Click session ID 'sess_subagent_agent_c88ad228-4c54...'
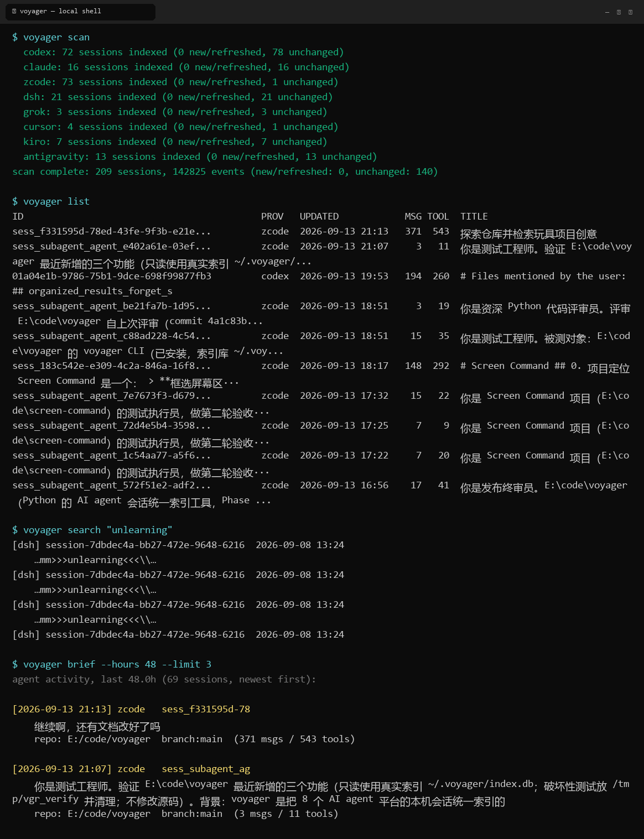The width and height of the screenshot is (644, 839). point(112,336)
